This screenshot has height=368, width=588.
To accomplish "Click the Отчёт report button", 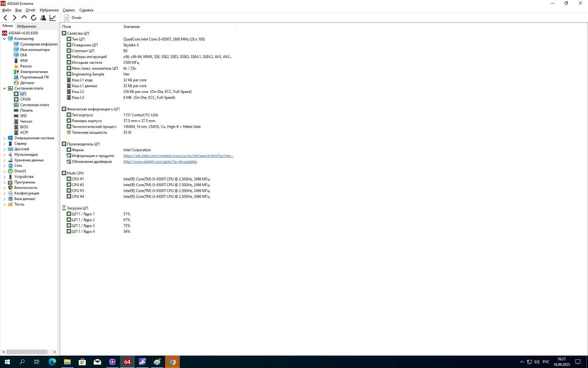I will [x=73, y=18].
